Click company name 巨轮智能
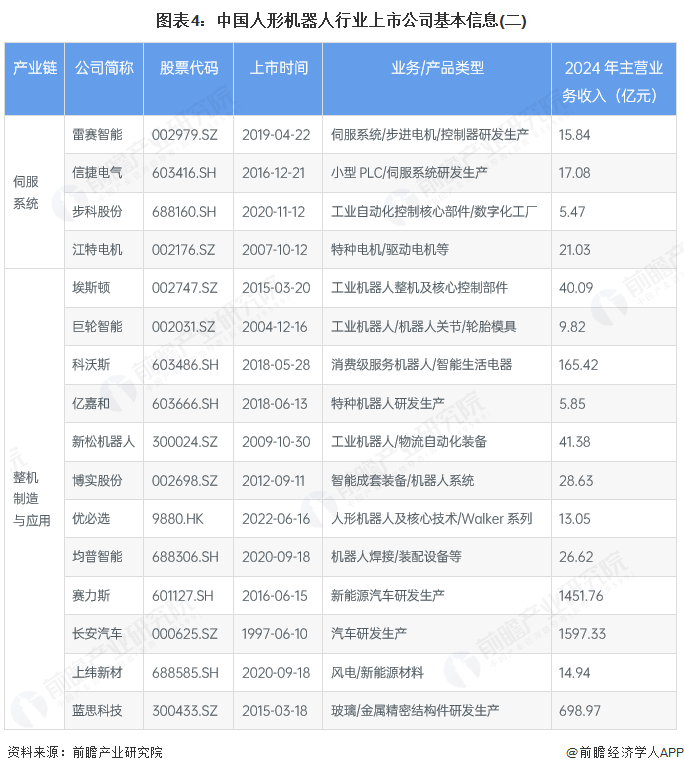The width and height of the screenshot is (684, 773). point(97,326)
